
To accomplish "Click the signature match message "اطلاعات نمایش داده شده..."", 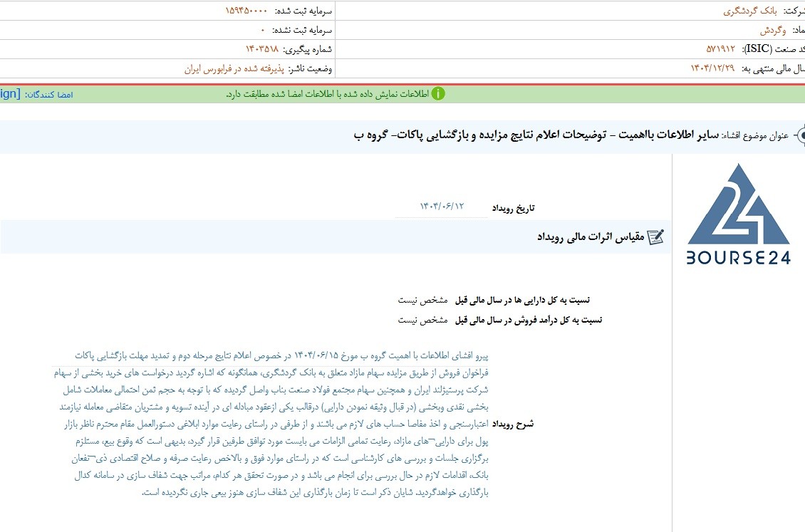I will point(328,95).
